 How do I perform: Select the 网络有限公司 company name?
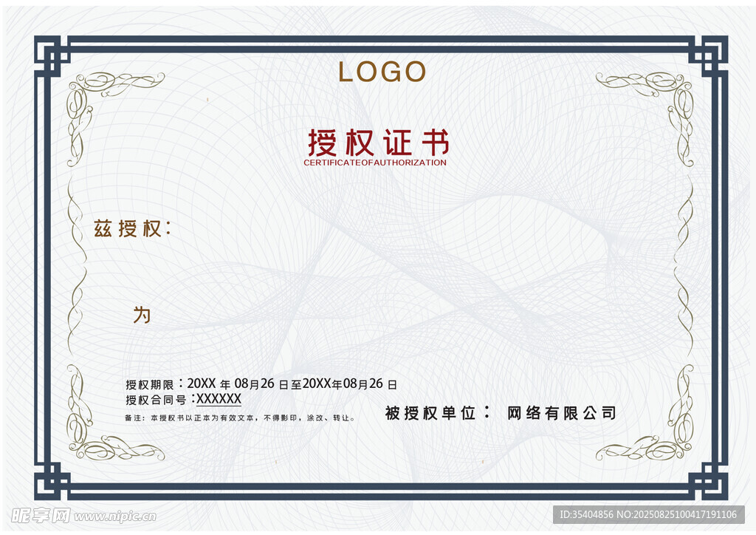[x=561, y=413]
